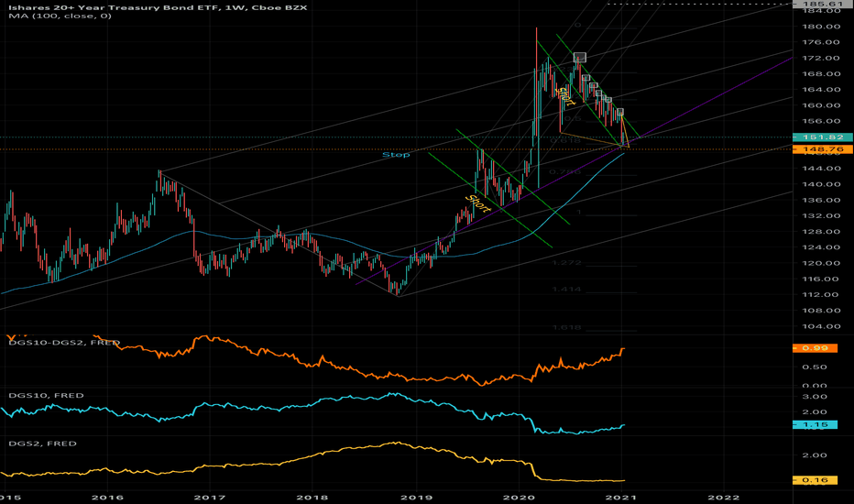This screenshot has height=504, width=854.
Task: Select the largest white square marker near 172
Action: coord(580,57)
